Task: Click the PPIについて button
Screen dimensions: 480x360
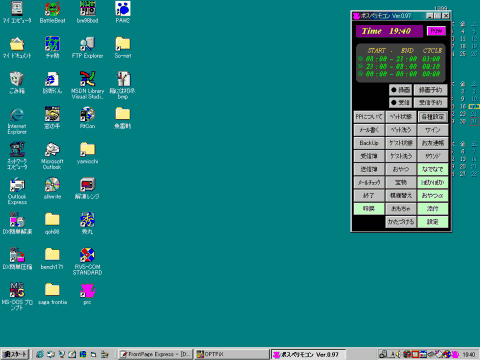Action: (x=369, y=117)
